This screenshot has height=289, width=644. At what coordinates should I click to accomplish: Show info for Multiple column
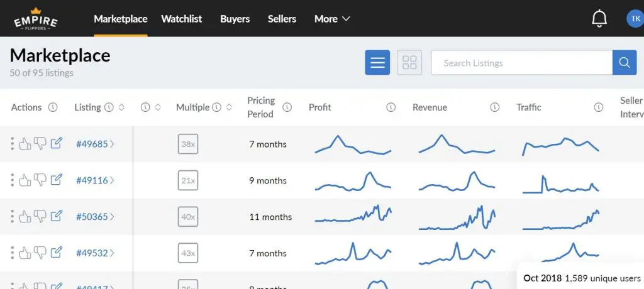(x=217, y=107)
